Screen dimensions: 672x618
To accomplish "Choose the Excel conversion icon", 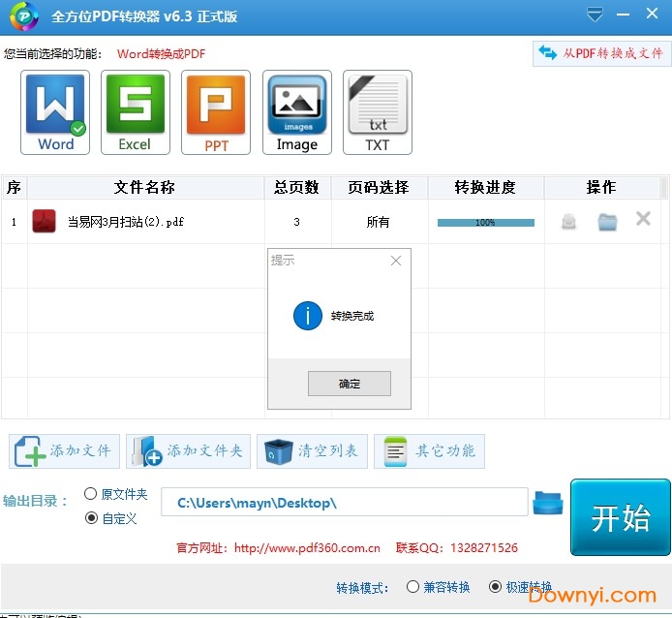I will tap(135, 111).
